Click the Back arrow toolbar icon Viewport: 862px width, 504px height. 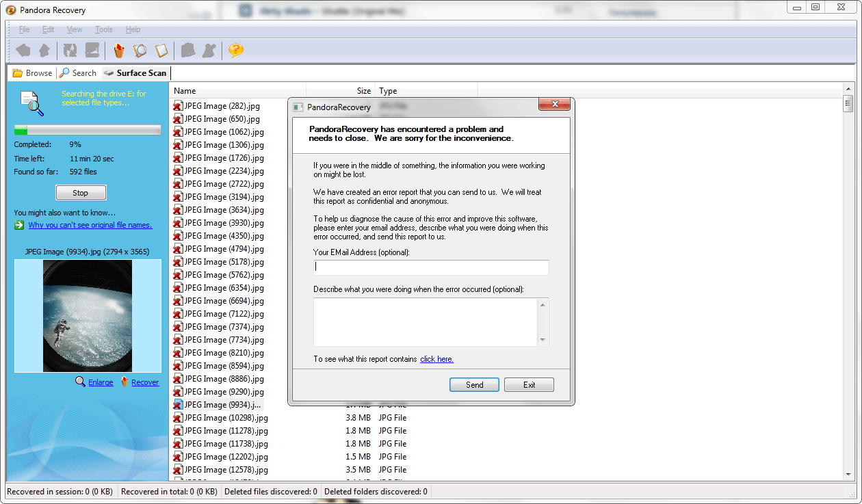(23, 50)
